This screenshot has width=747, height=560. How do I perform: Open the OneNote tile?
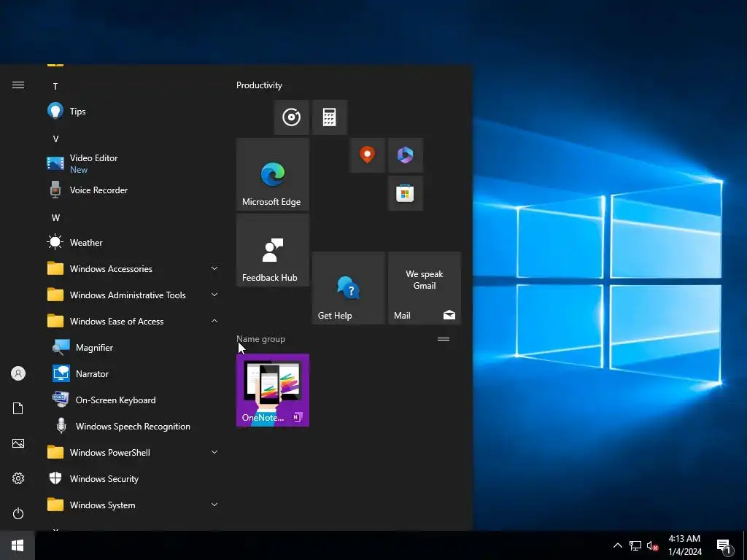[273, 390]
